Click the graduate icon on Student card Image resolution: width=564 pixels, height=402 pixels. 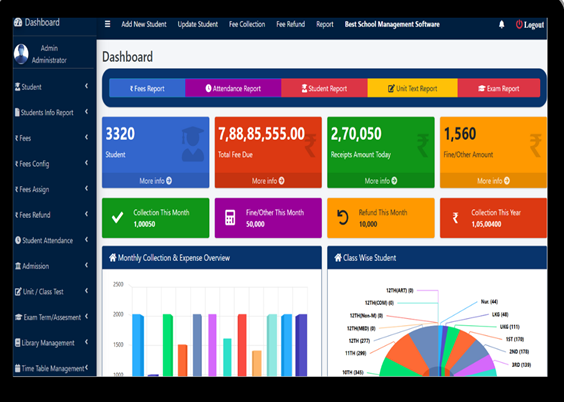tap(192, 144)
